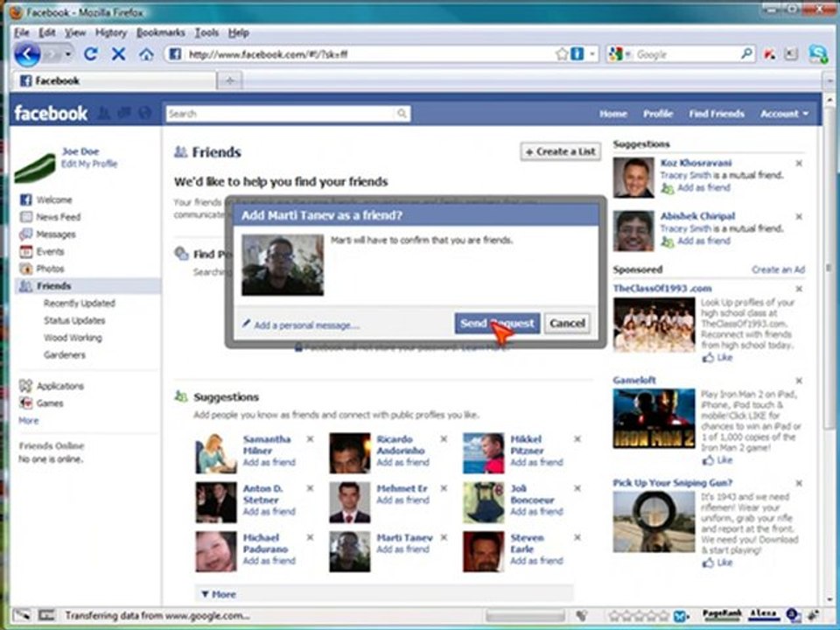Expand More in left sidebar
Viewport: 840px width, 630px height.
pyautogui.click(x=28, y=421)
